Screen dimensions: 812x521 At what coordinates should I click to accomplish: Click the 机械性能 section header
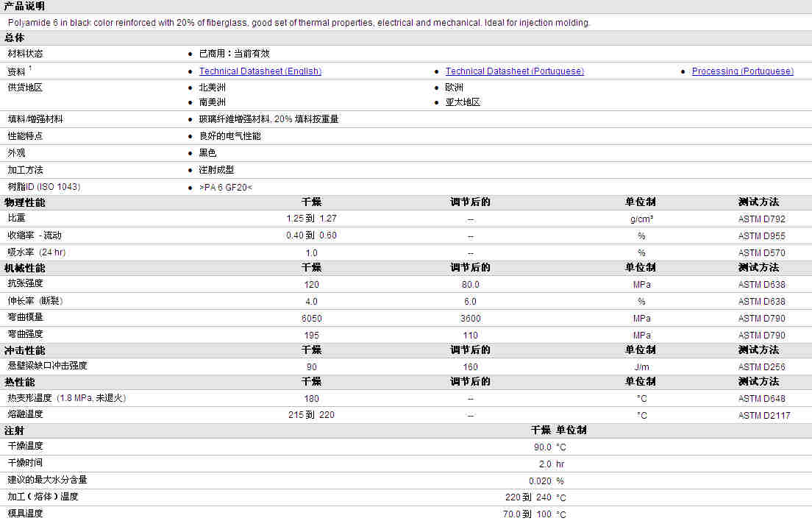tap(24, 268)
